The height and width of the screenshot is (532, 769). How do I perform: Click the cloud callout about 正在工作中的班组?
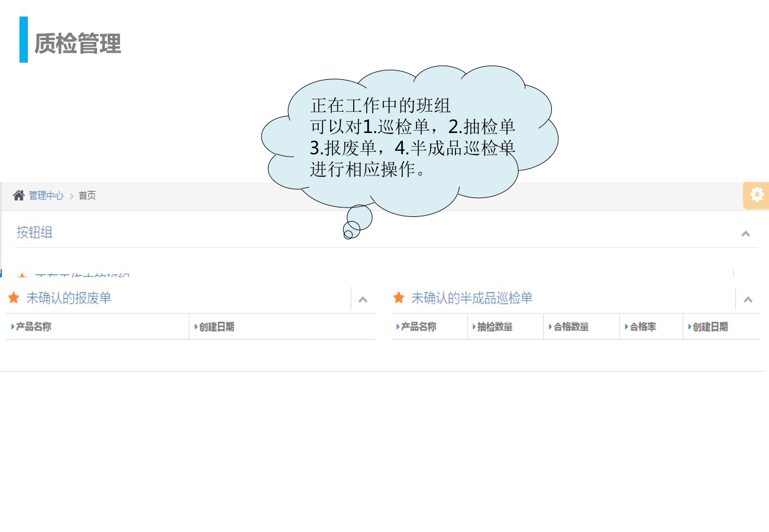click(412, 138)
